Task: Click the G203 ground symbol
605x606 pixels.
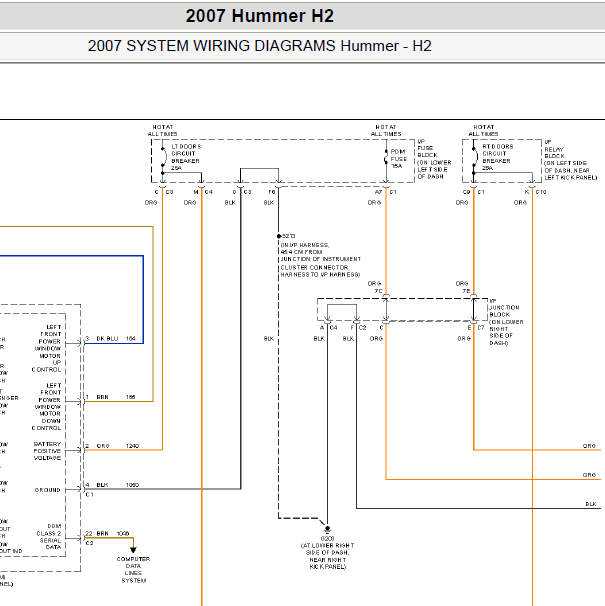Action: [327, 529]
